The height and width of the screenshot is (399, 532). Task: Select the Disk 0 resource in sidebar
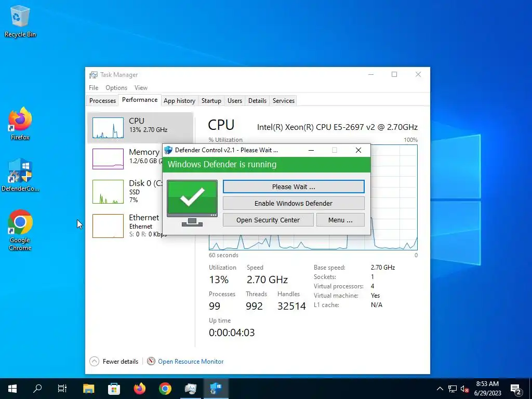point(125,192)
